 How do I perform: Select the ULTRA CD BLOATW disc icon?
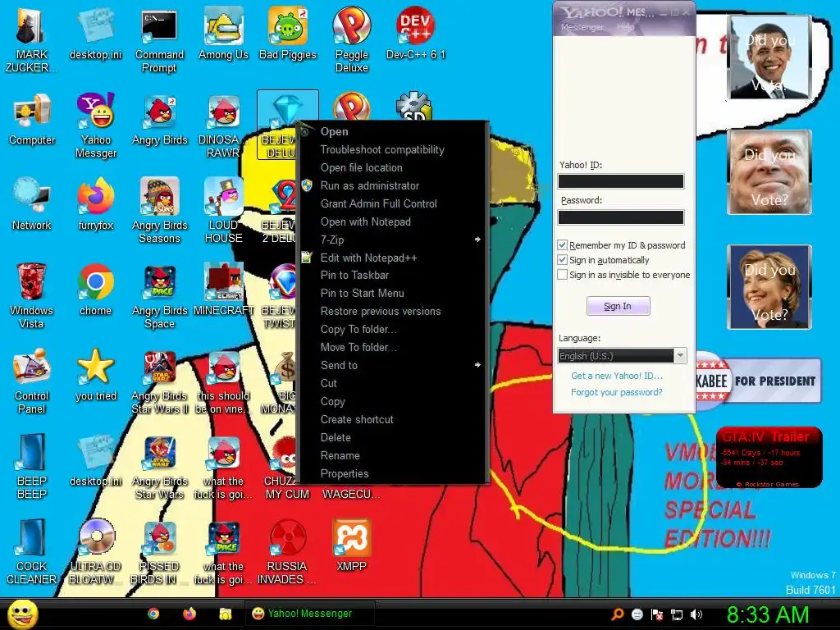point(96,552)
